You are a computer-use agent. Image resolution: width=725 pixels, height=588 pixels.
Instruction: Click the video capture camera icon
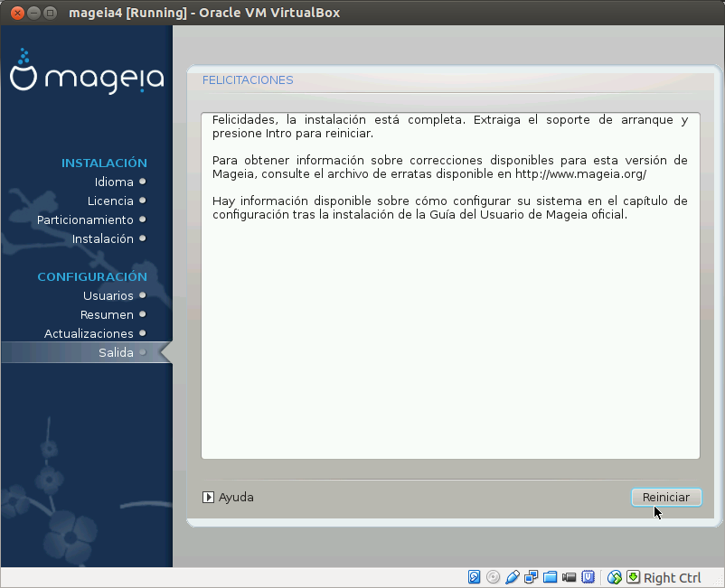tap(570, 576)
